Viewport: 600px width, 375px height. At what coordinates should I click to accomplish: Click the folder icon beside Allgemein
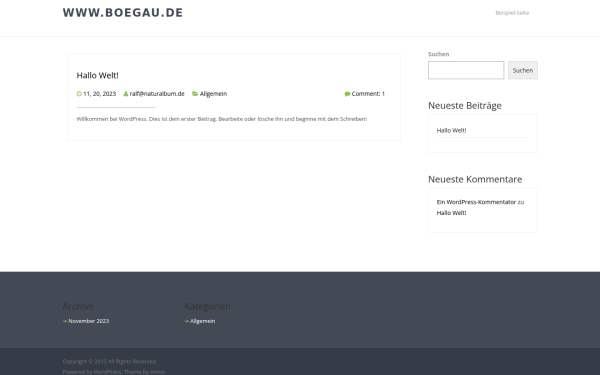(x=195, y=94)
